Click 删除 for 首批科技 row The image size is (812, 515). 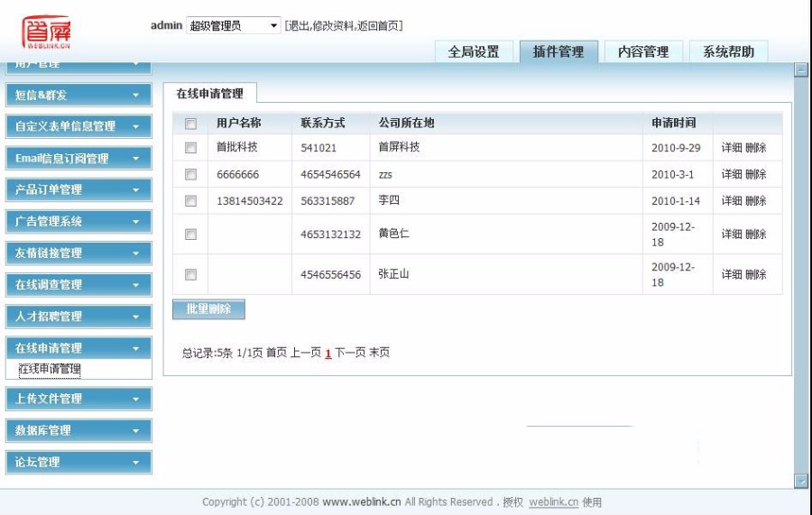tap(756, 148)
